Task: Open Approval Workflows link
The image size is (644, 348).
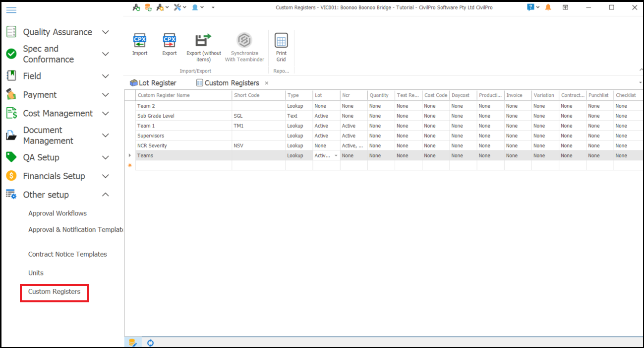Action: (x=58, y=213)
